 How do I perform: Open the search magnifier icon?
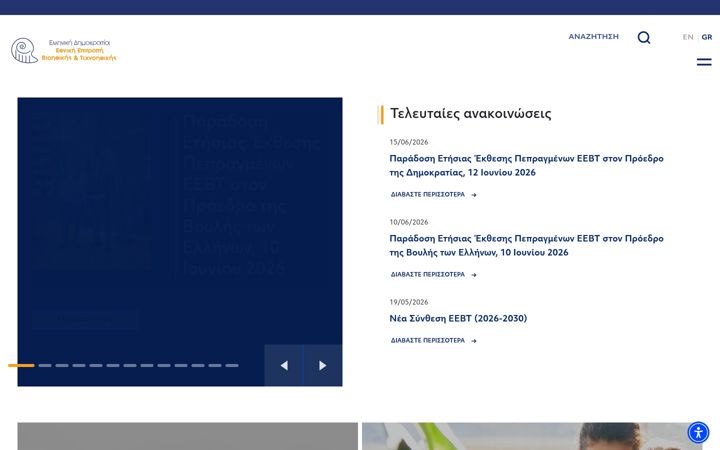(x=644, y=37)
